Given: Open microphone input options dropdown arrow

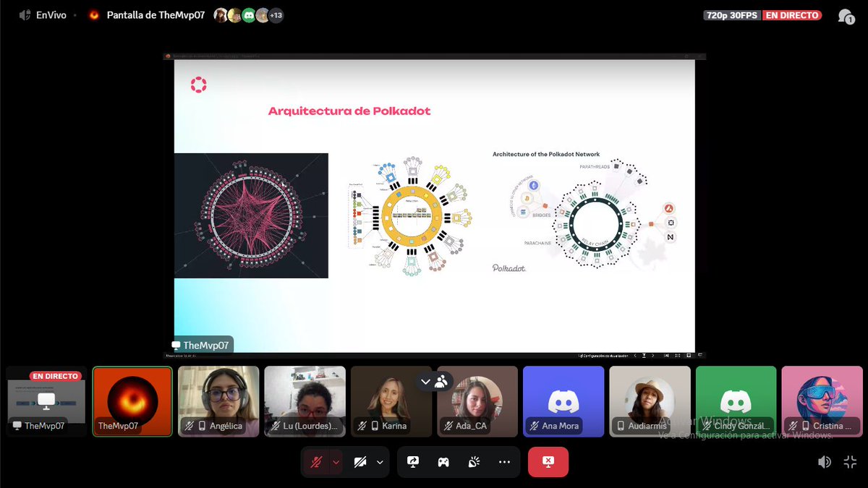Looking at the screenshot, I should [x=336, y=462].
